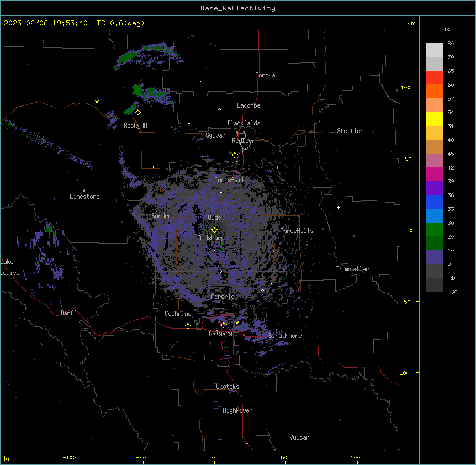The image size is (476, 465).
Task: Click the 0 tick label on the bottom axis
Action: point(213,457)
